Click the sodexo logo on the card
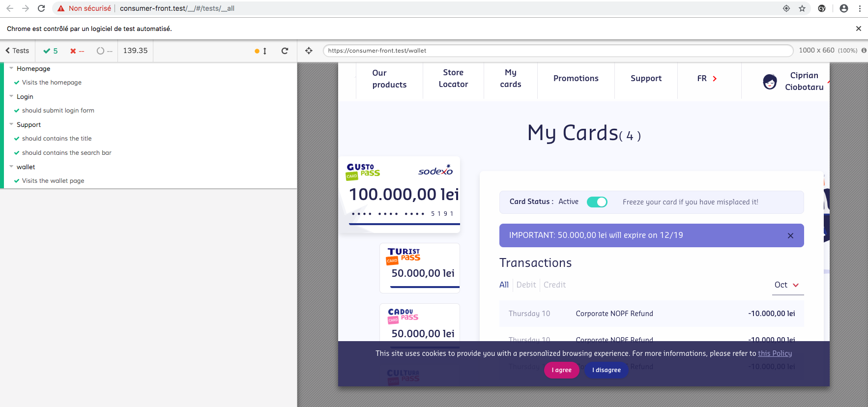The image size is (868, 407). pos(435,170)
